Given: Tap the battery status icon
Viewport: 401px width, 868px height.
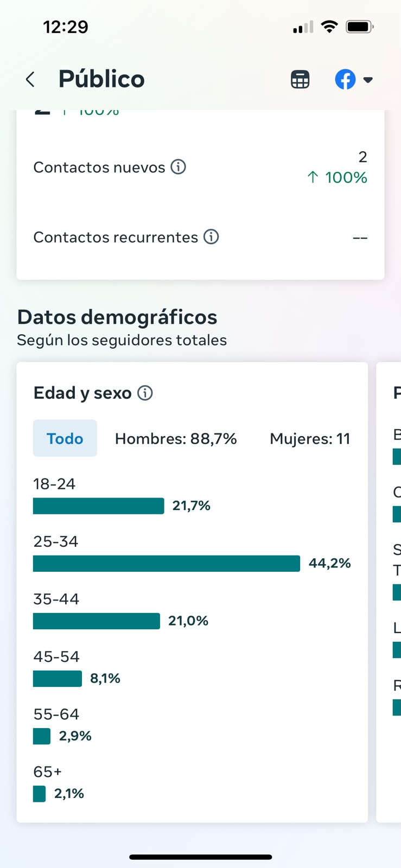Looking at the screenshot, I should click(360, 27).
